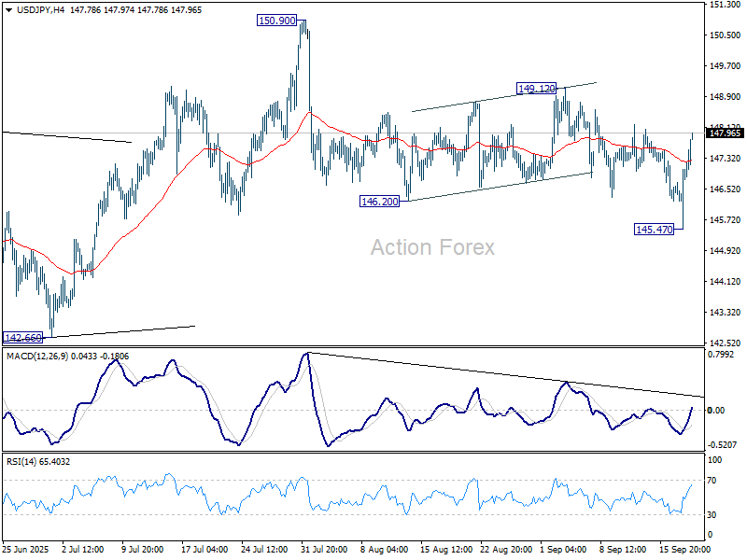
Task: Click the 31 Jul 20:00 time label
Action: (325, 550)
